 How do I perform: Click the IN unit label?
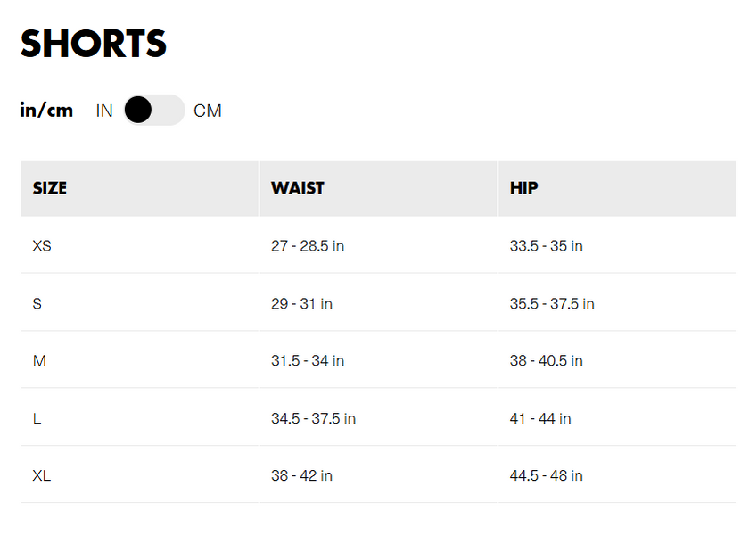[104, 111]
